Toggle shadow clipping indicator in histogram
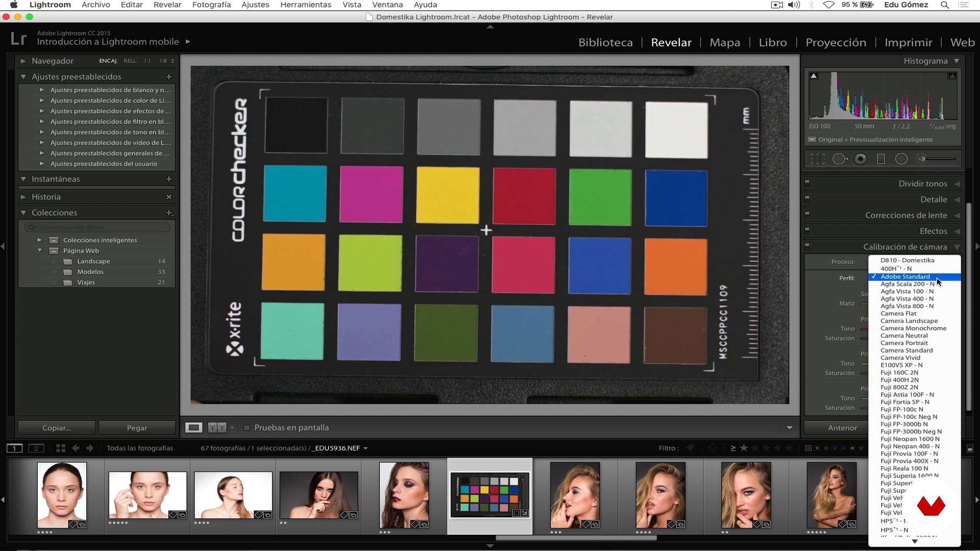 (814, 76)
